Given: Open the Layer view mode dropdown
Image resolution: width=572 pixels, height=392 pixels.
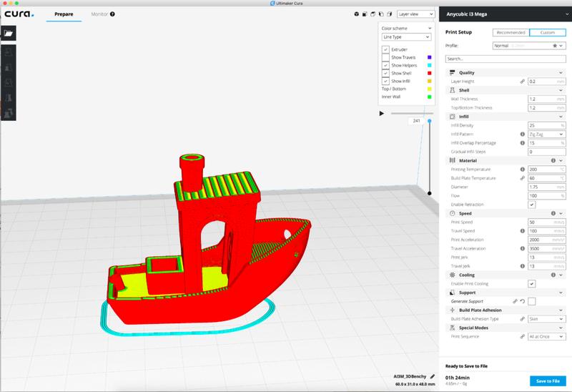Looking at the screenshot, I should (x=415, y=14).
